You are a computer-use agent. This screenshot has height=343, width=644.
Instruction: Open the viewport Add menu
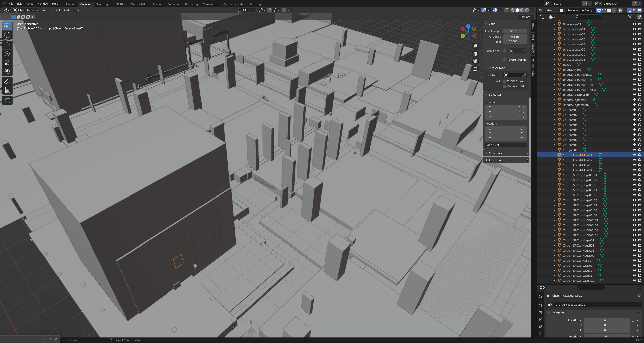[66, 10]
